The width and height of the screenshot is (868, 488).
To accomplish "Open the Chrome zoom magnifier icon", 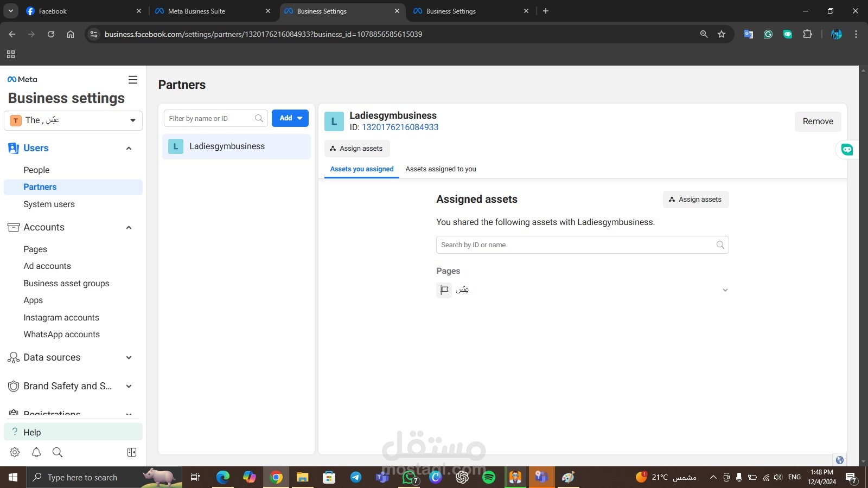I will (704, 34).
